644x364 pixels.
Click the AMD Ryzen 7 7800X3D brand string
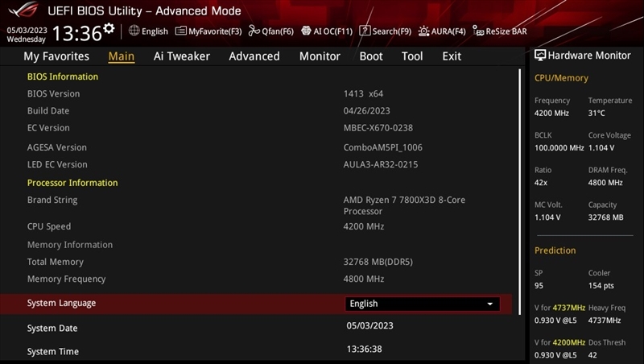[x=404, y=205]
